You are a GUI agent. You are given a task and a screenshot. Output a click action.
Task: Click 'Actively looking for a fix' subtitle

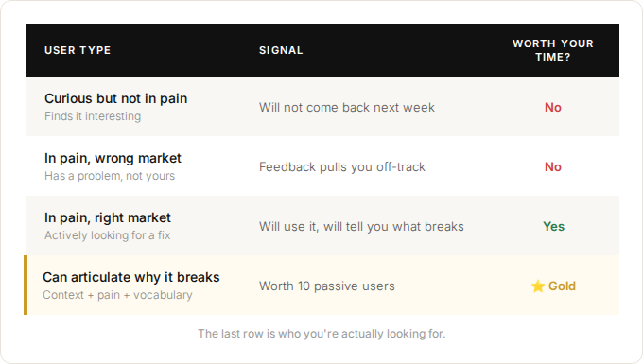(108, 235)
